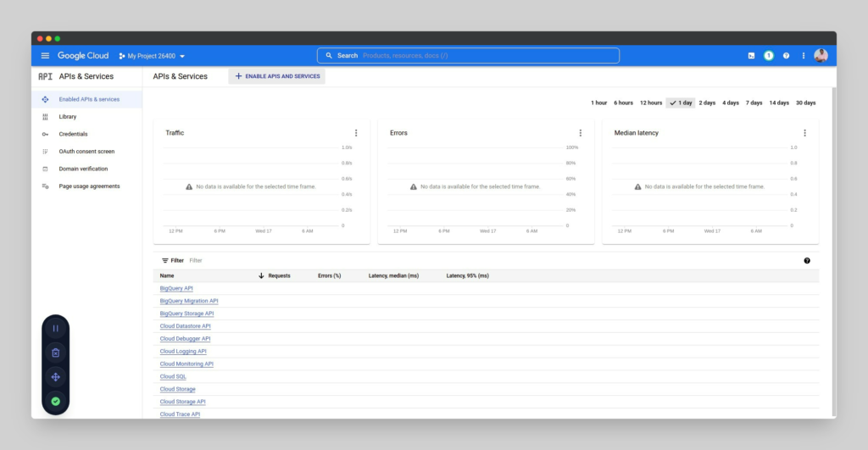Open the notifications badge showing 1
The height and width of the screenshot is (450, 868).
tap(768, 55)
